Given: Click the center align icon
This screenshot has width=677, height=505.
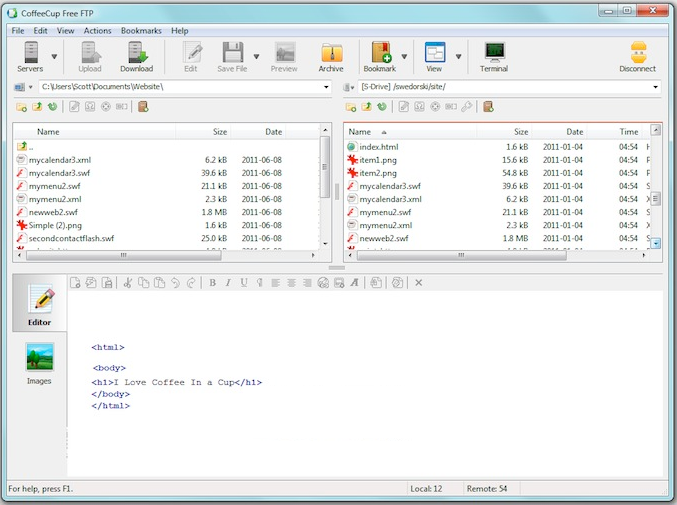Looking at the screenshot, I should 291,283.
